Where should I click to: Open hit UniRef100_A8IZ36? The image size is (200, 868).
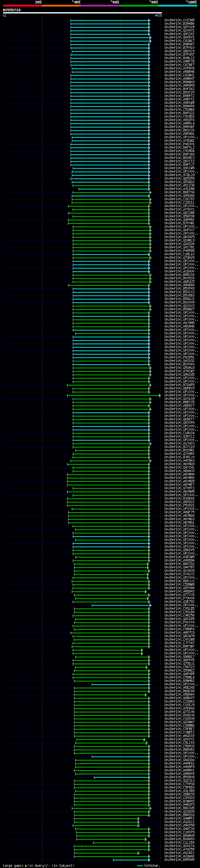pyautogui.click(x=179, y=185)
